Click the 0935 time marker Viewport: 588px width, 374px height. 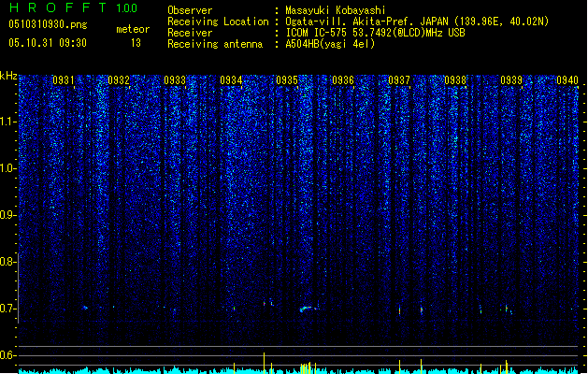click(x=287, y=79)
